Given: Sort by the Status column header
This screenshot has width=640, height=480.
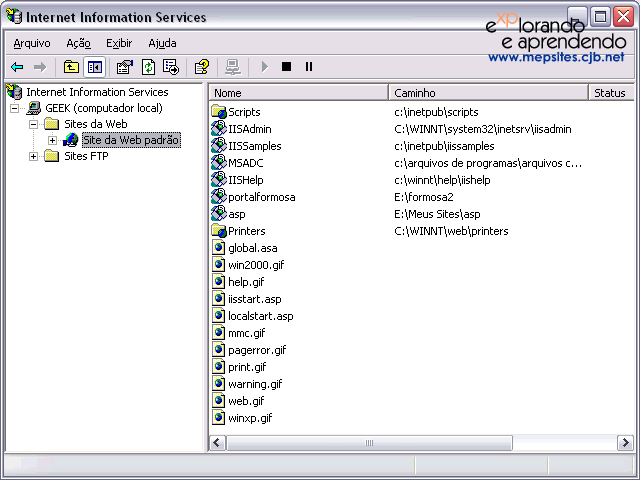Looking at the screenshot, I should tap(611, 93).
